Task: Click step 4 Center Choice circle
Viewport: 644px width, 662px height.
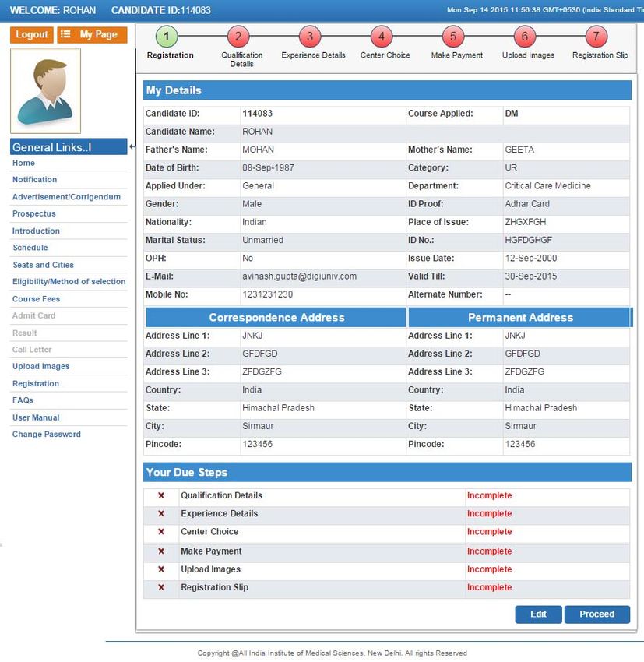Action: 382,37
